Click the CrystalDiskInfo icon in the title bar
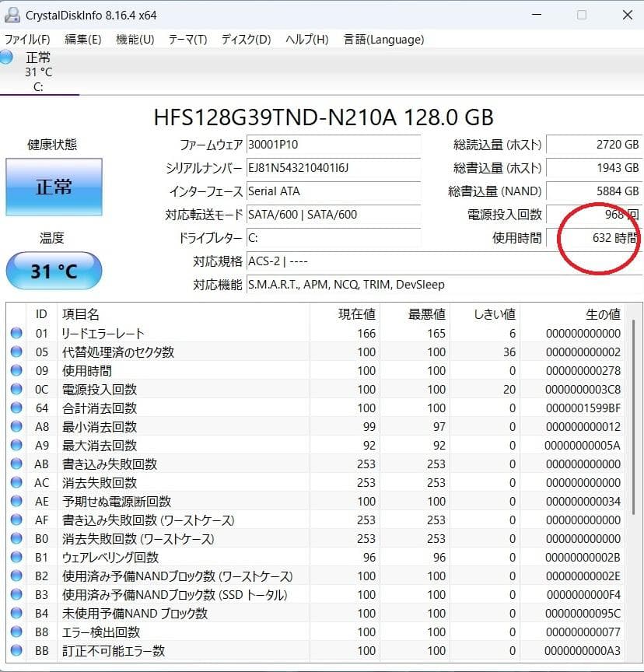Screen dimensions: 644x672 coord(12,14)
